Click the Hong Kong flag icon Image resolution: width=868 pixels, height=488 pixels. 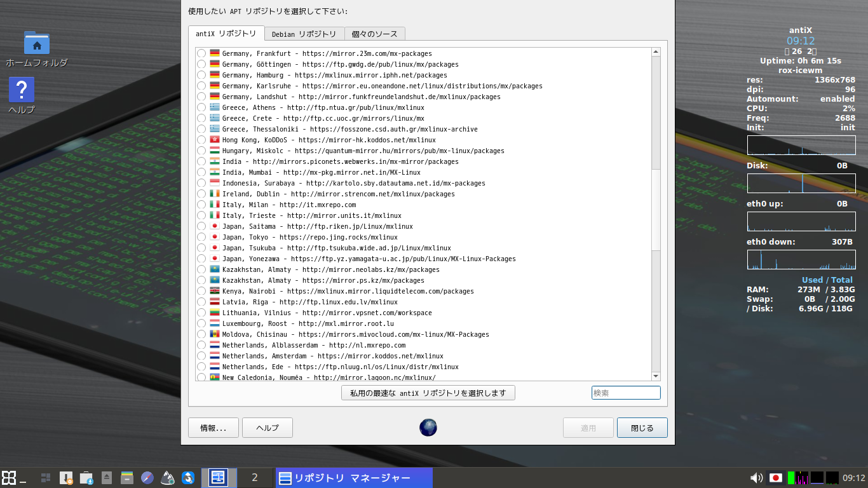pyautogui.click(x=215, y=140)
